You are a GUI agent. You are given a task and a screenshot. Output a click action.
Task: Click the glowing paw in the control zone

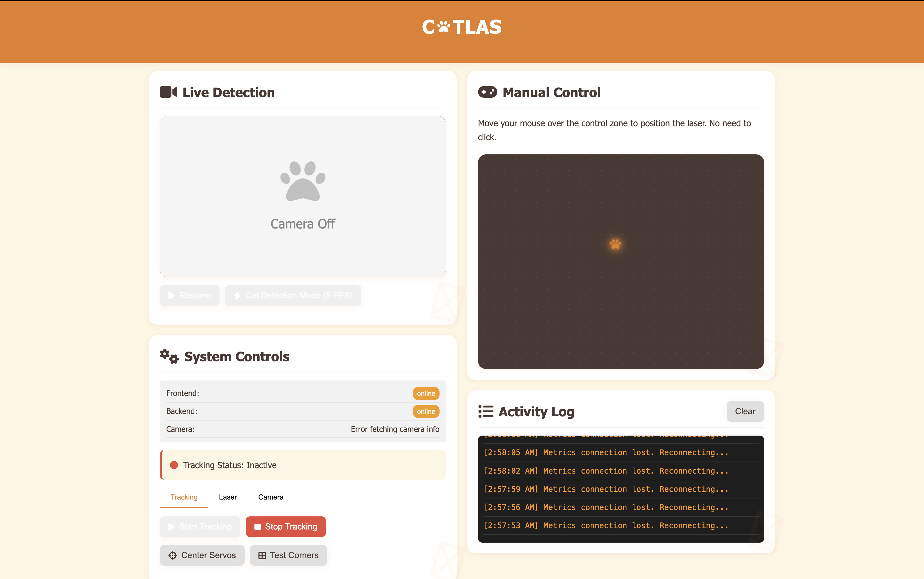click(615, 244)
